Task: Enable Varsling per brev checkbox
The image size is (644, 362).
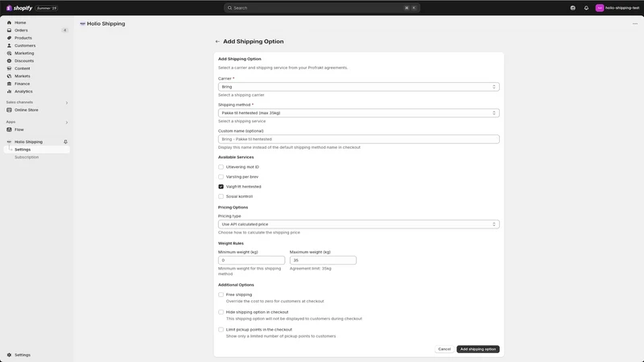Action: pos(221,177)
